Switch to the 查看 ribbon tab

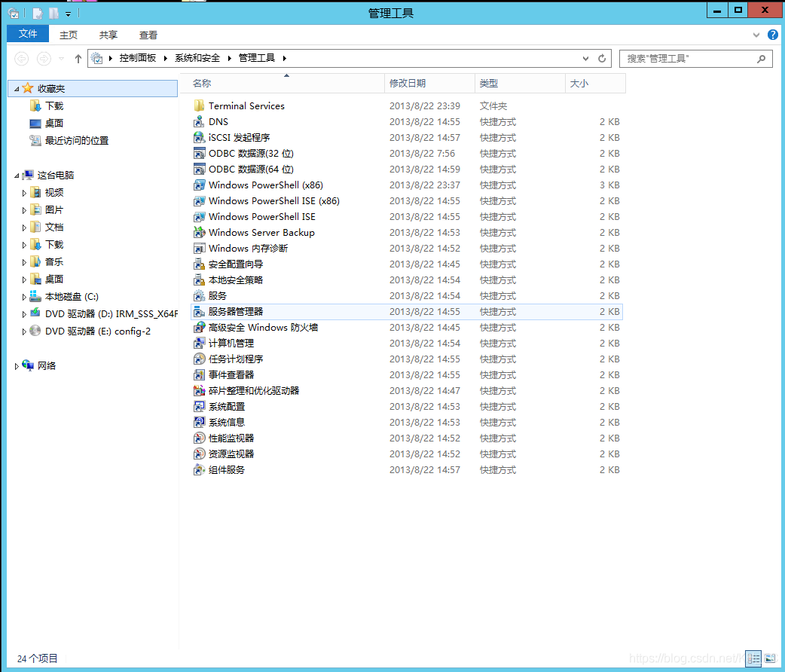pyautogui.click(x=148, y=35)
